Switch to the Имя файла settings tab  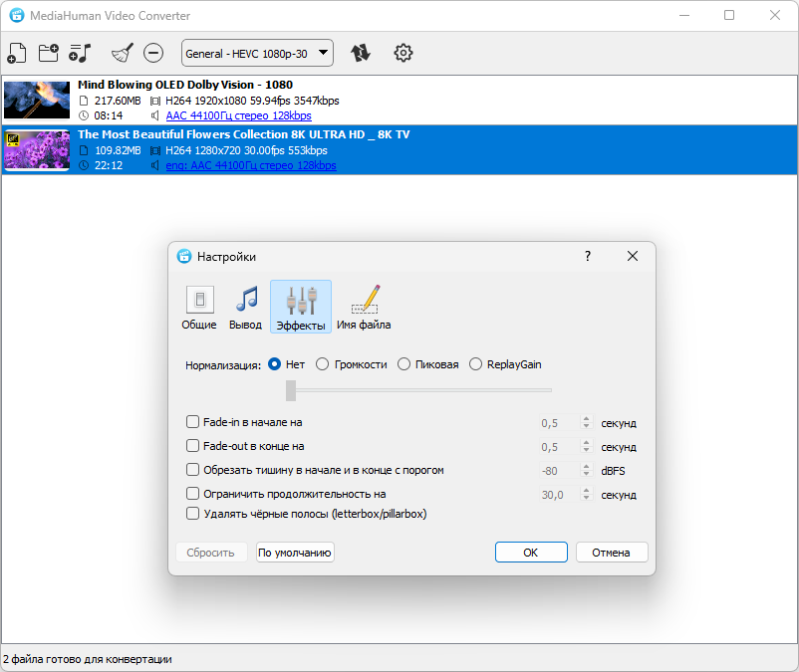[364, 307]
